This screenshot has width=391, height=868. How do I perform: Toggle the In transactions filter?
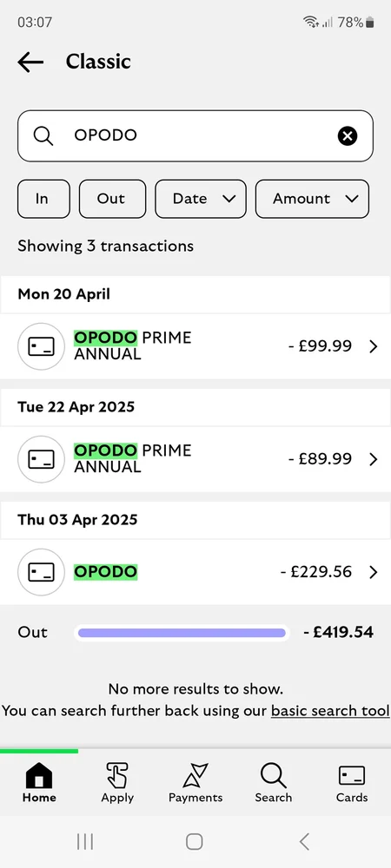point(43,199)
